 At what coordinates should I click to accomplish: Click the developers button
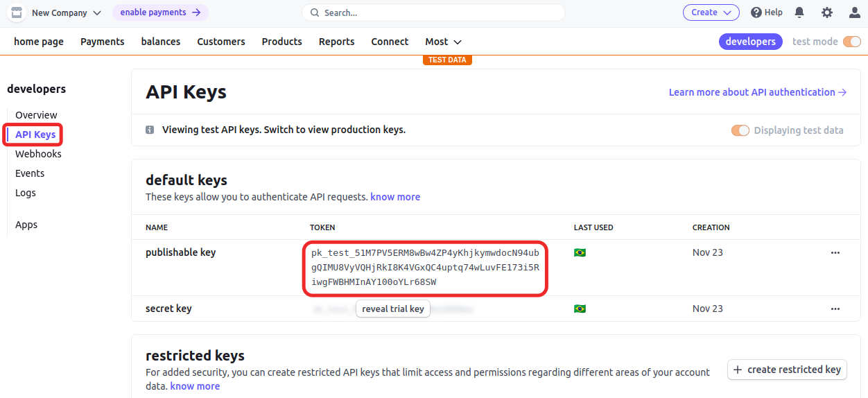tap(751, 42)
